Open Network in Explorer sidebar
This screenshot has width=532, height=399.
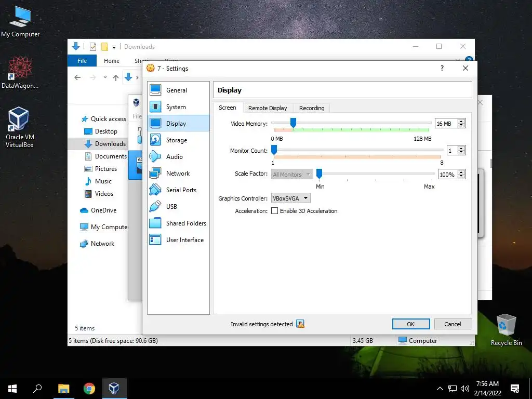[97, 243]
